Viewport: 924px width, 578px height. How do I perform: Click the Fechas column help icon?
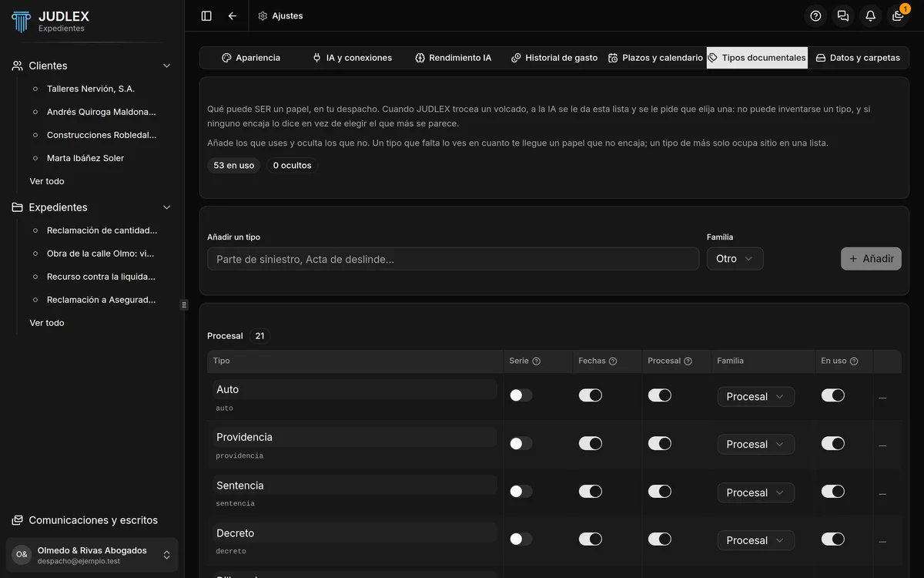point(613,361)
